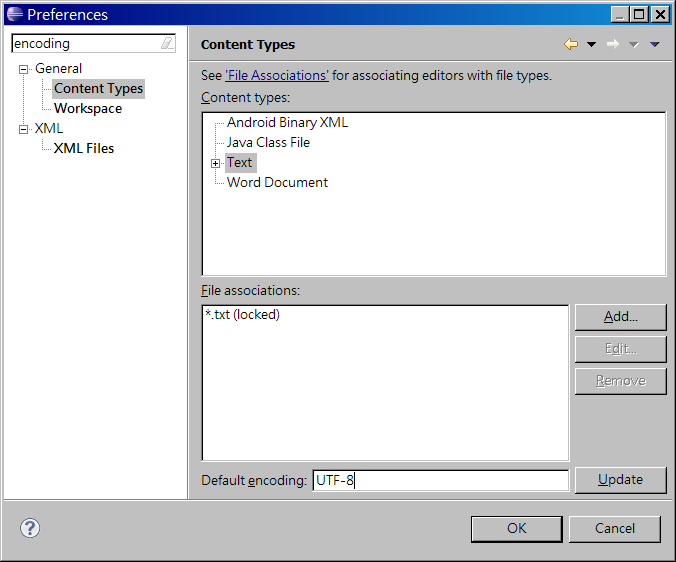Click the Eclipse icon in title bar

[x=14, y=14]
